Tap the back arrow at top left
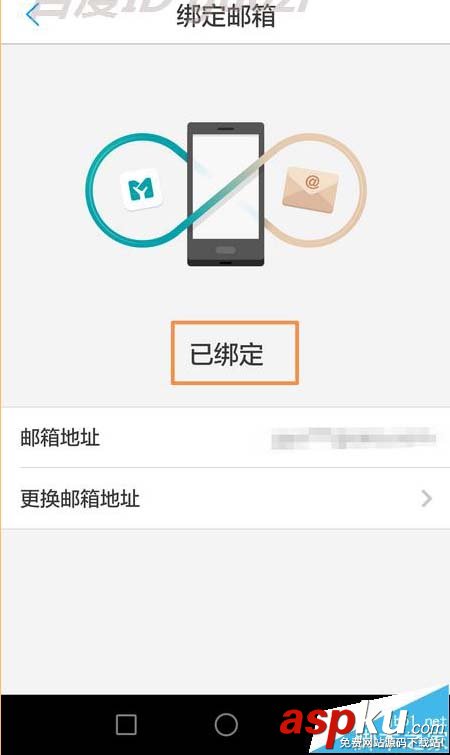This screenshot has width=450, height=755. 33,14
